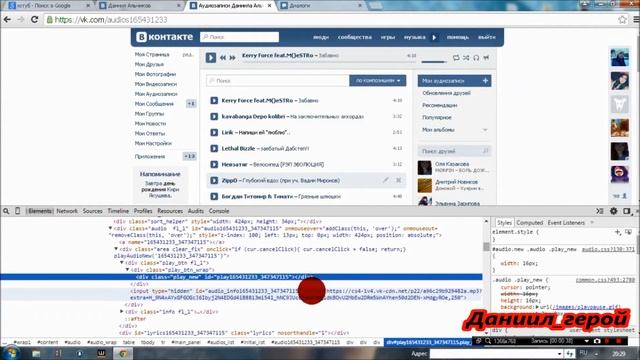Open люди in VK header

click(321, 37)
